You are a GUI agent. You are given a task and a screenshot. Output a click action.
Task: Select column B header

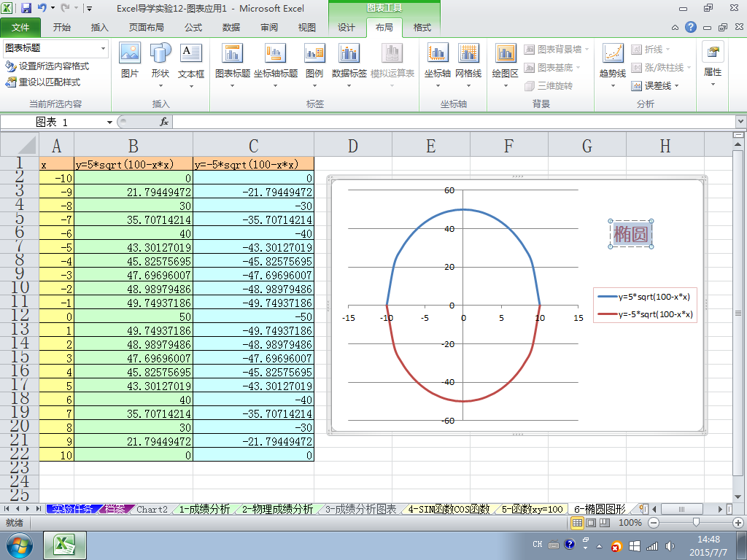click(x=133, y=145)
